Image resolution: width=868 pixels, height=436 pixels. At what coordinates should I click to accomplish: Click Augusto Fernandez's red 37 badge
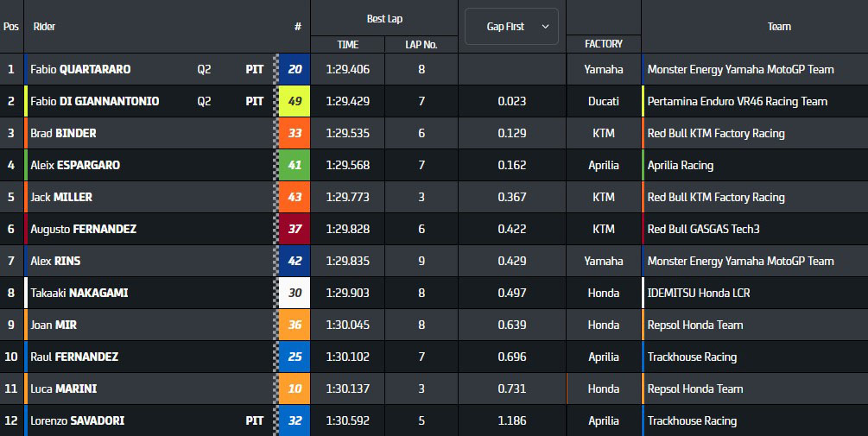(x=295, y=229)
